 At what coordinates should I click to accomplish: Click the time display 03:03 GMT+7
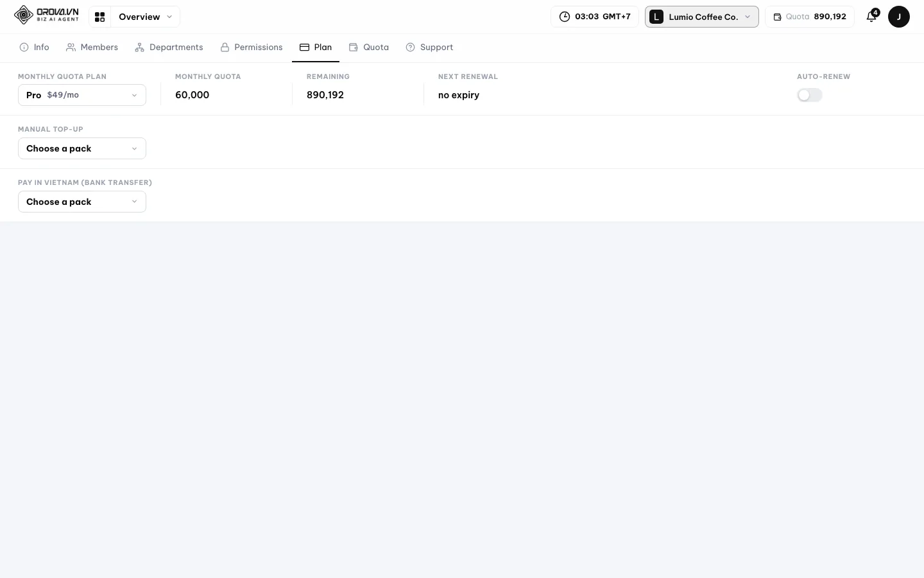pos(595,17)
